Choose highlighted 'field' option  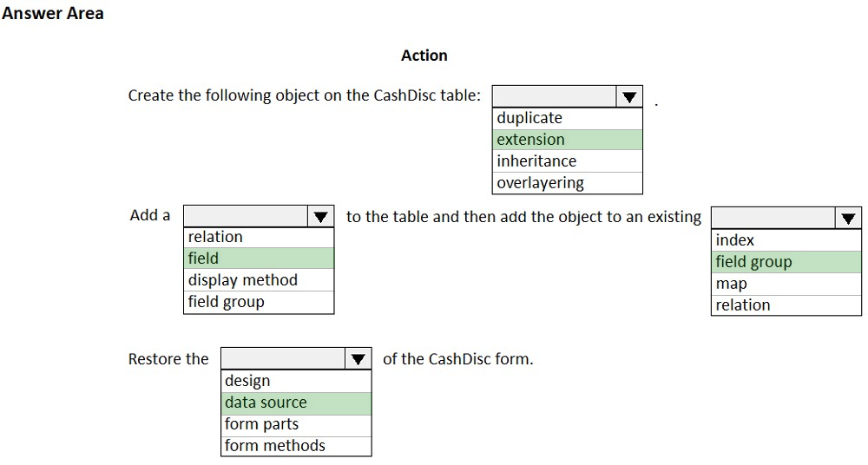tap(259, 259)
